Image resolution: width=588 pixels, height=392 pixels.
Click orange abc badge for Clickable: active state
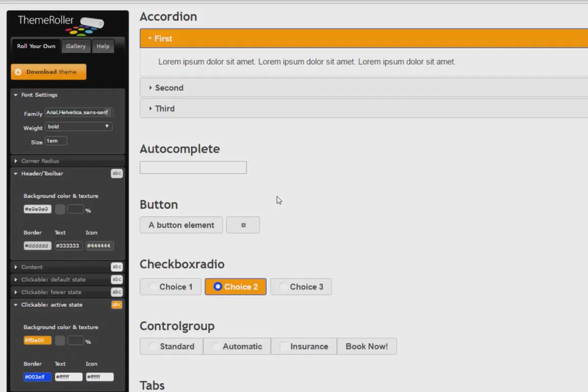coord(117,305)
